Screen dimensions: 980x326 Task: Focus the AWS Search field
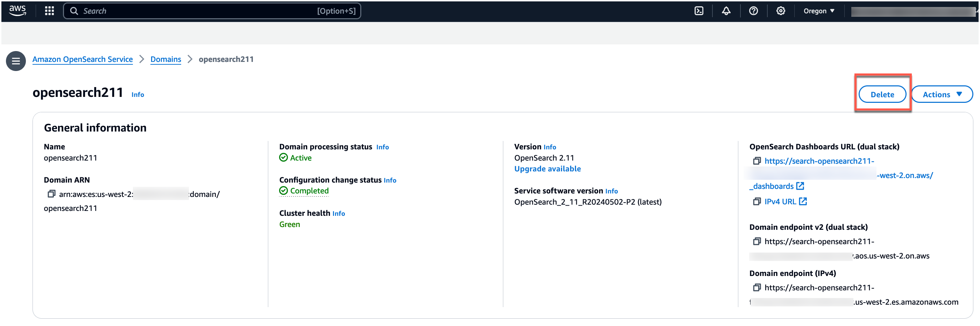click(212, 10)
